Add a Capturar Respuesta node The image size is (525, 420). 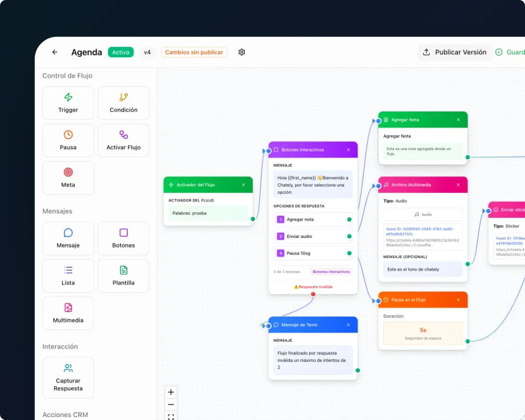(x=68, y=378)
